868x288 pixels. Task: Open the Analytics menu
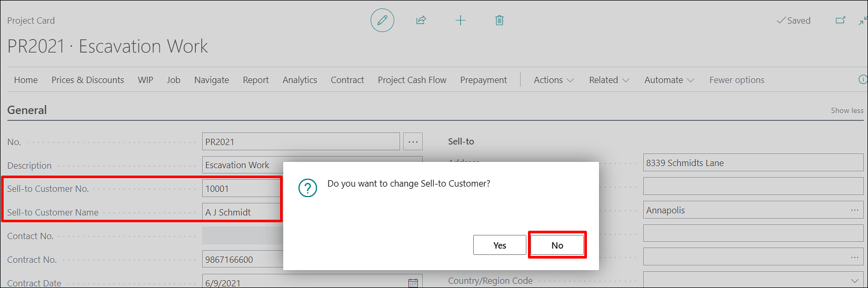pos(300,80)
